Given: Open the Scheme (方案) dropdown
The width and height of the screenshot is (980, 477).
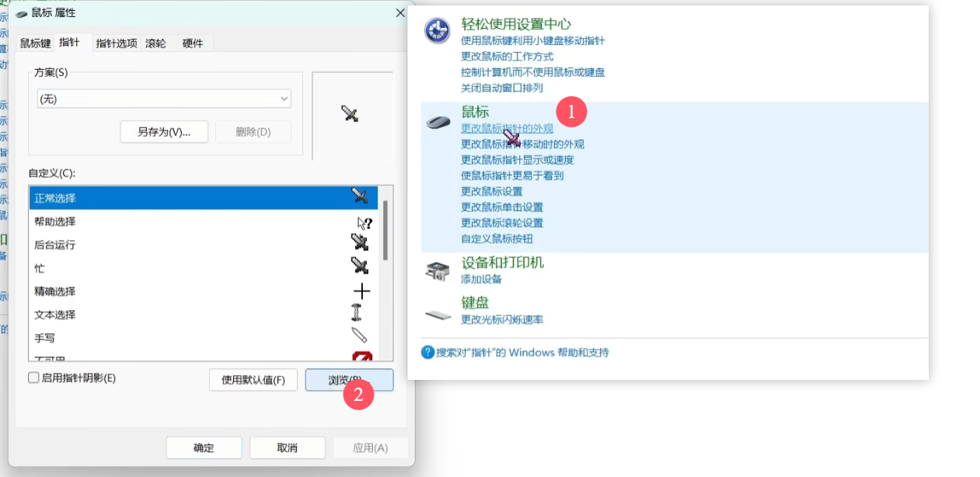Looking at the screenshot, I should 164,99.
